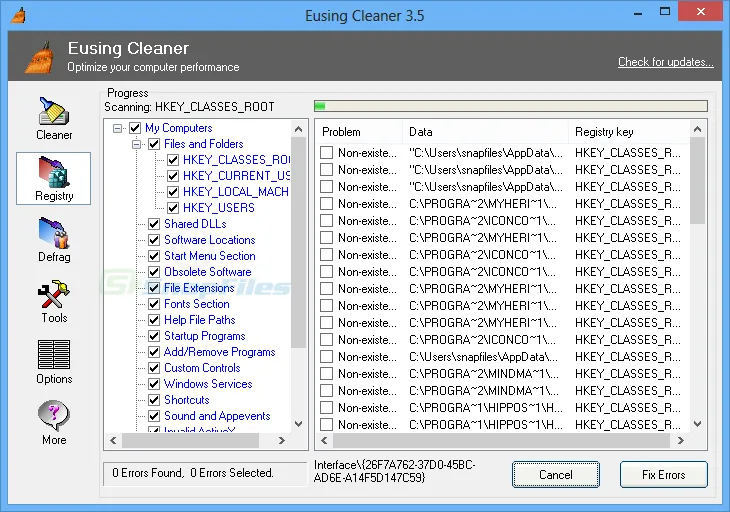Toggle the HKEY_CURRENT_USER checkbox

[173, 176]
